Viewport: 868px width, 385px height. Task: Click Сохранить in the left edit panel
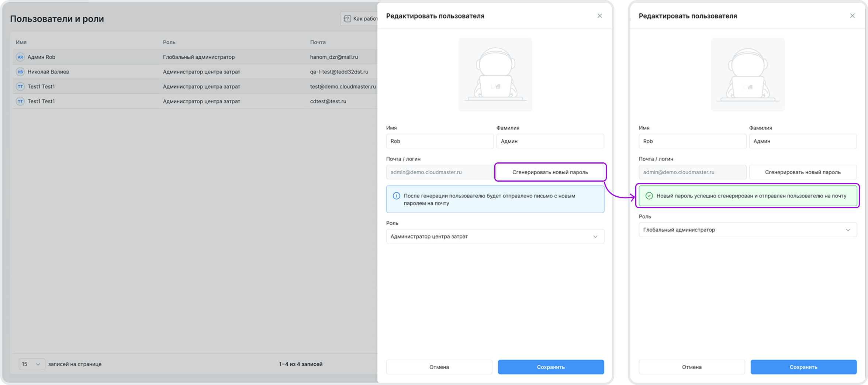click(x=550, y=367)
